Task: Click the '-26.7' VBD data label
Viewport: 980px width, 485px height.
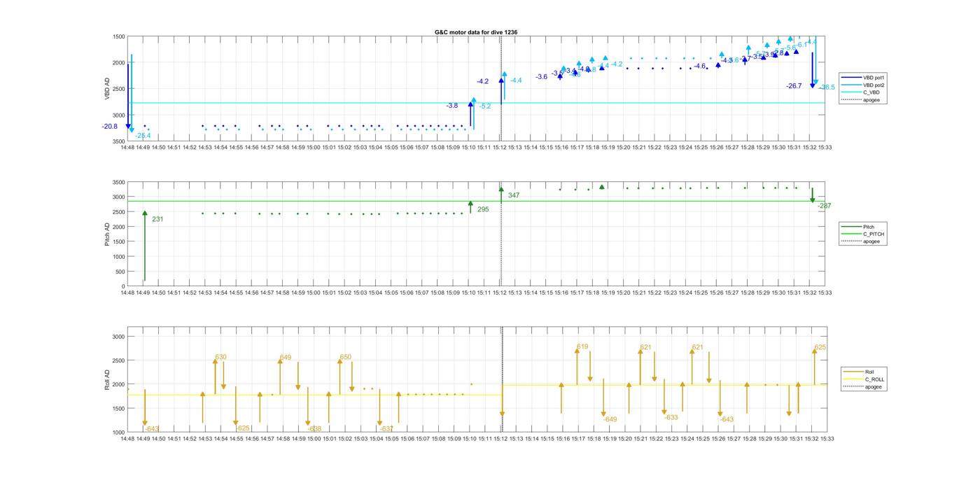Action: [794, 86]
